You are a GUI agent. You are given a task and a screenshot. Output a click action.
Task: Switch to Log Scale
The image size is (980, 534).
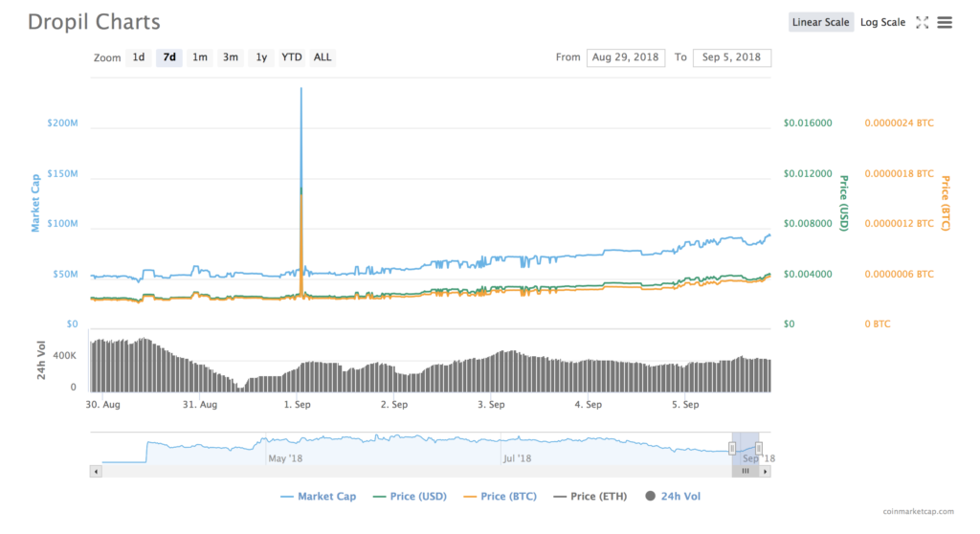[882, 22]
